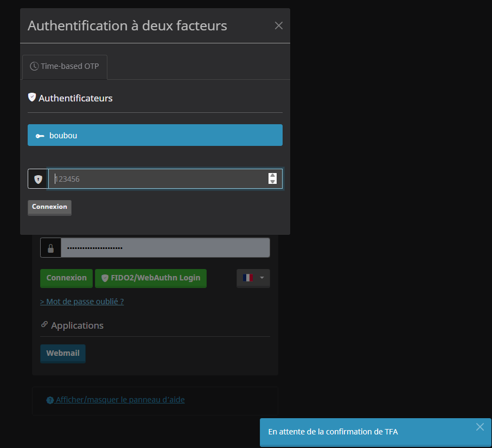Switch to the Time-based OTP tab
The height and width of the screenshot is (448, 492).
(x=65, y=67)
